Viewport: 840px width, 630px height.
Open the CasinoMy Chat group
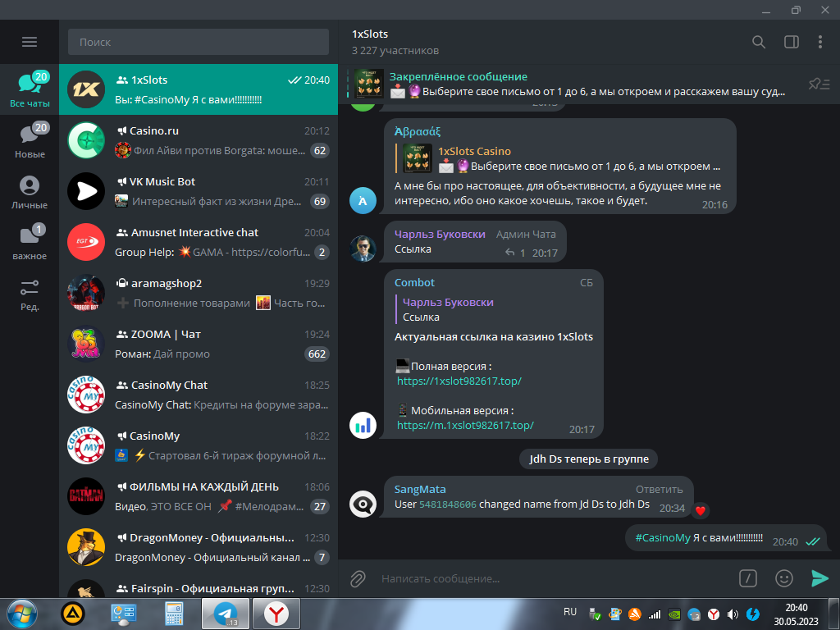(x=199, y=395)
